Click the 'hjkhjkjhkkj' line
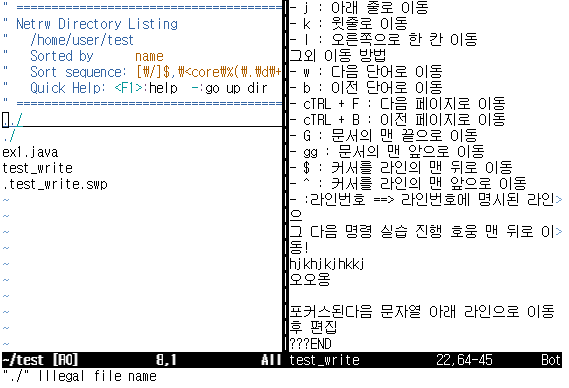Screen dimensions: 569x388 [327, 264]
